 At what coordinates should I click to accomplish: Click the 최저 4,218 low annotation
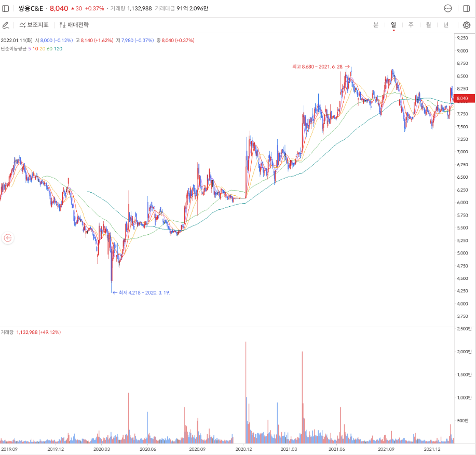[141, 292]
